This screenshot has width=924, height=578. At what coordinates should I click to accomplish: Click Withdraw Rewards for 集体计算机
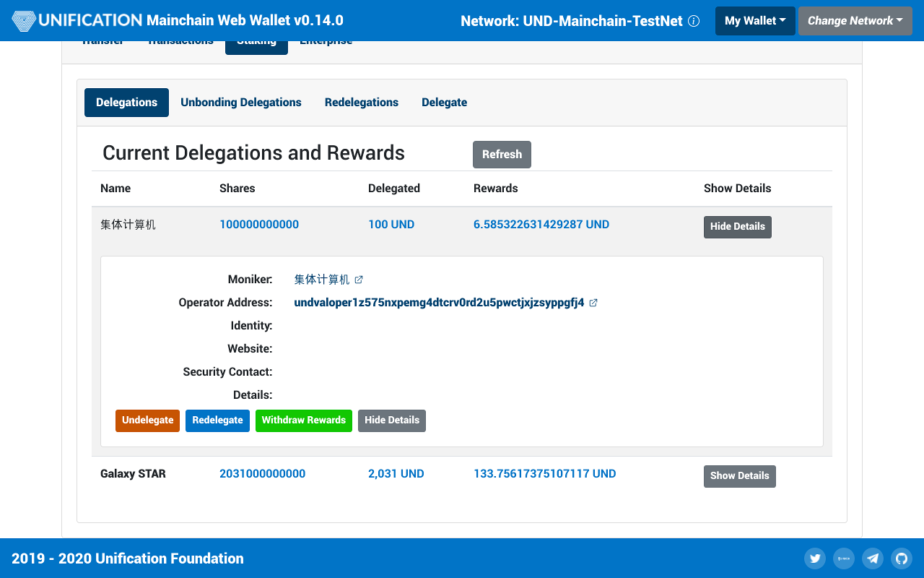(303, 420)
